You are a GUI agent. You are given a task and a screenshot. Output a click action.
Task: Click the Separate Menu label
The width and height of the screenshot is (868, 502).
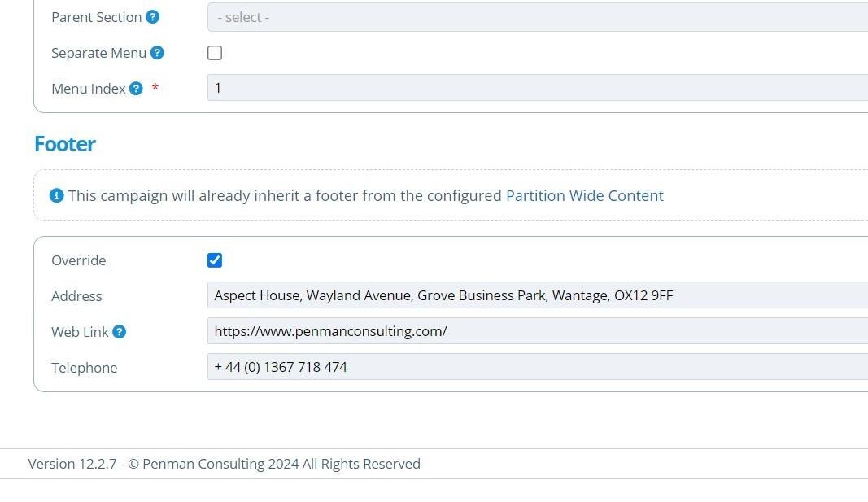pos(98,53)
